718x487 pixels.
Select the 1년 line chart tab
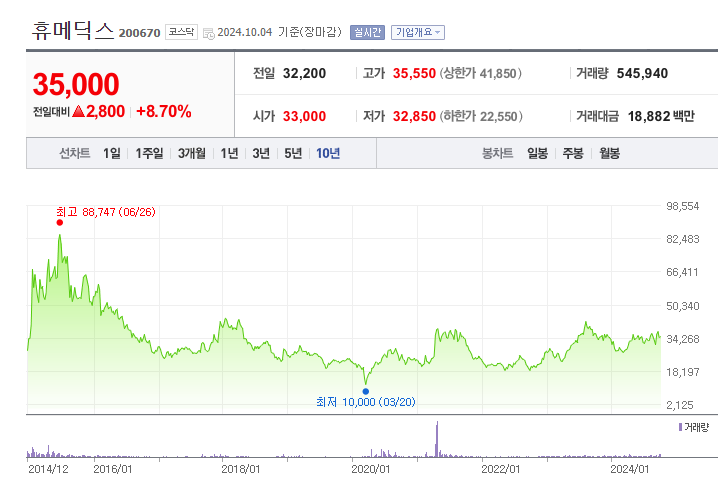click(x=229, y=153)
